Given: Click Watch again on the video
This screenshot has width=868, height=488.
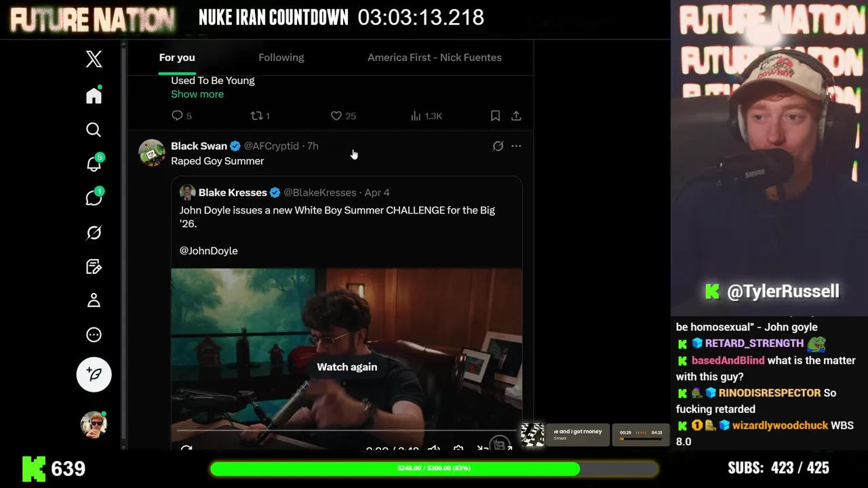Looking at the screenshot, I should (347, 367).
